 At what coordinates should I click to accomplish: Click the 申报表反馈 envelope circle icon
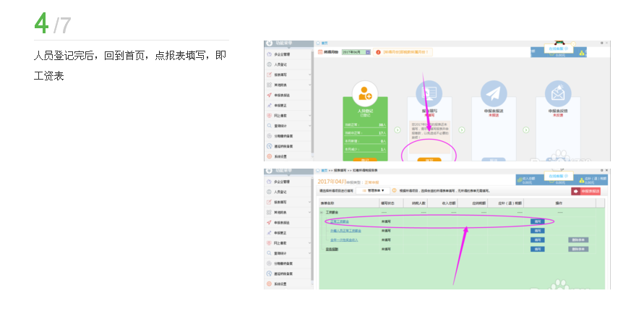557,94
